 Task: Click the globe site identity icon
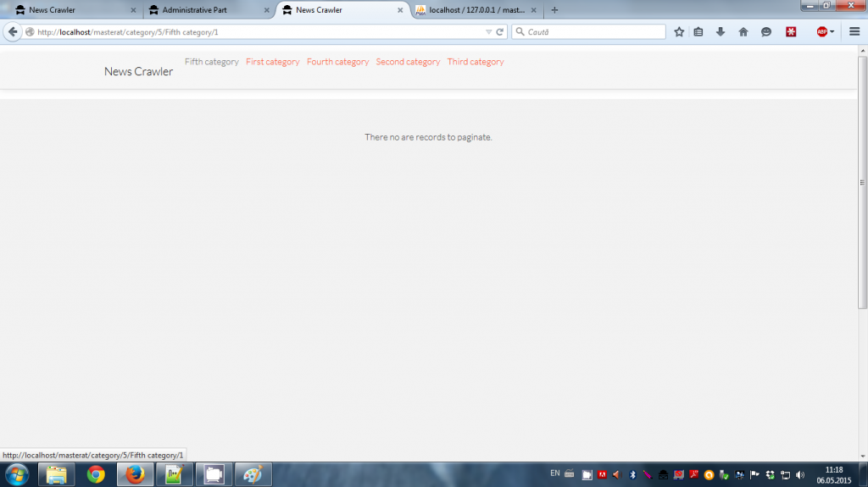(30, 32)
